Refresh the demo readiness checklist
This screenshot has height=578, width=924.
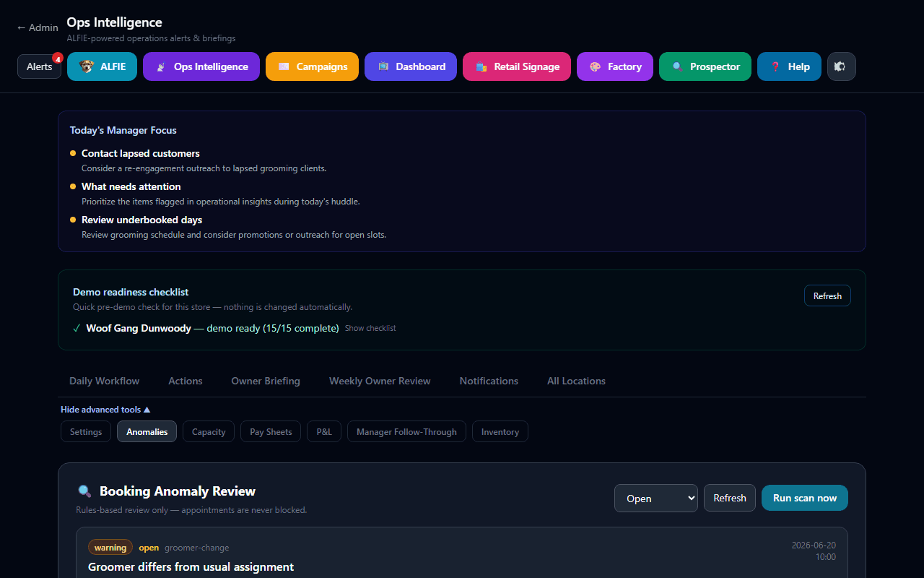click(827, 296)
